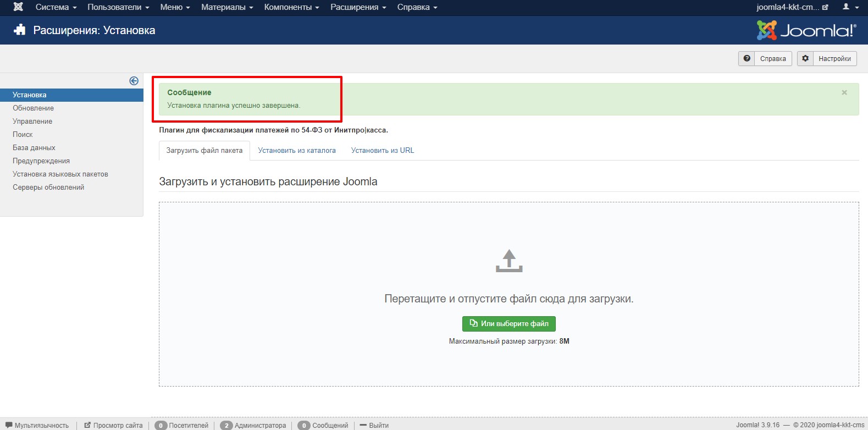Open the user account menu icon
The image size is (868, 430).
(850, 7)
